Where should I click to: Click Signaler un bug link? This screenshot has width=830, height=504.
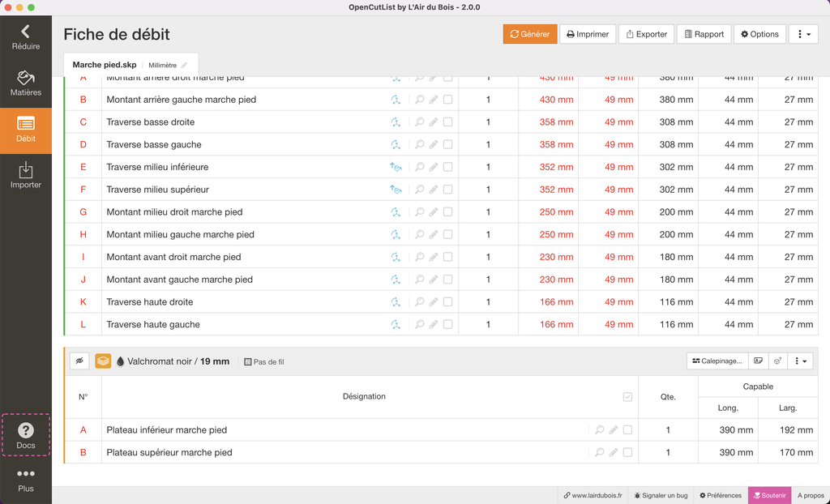pyautogui.click(x=661, y=496)
